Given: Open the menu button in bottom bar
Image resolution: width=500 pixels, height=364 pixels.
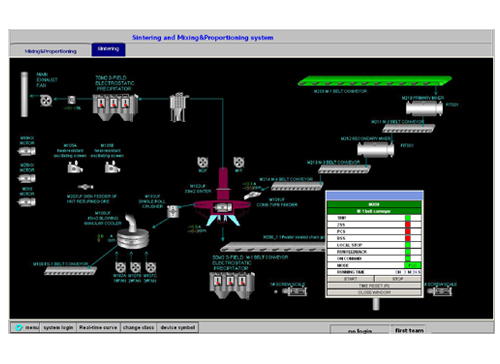Looking at the screenshot, I should 27,328.
